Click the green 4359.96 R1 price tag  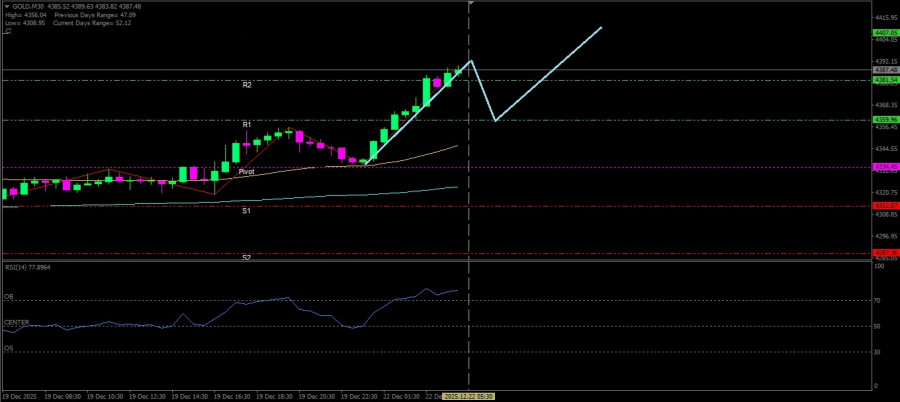point(885,120)
